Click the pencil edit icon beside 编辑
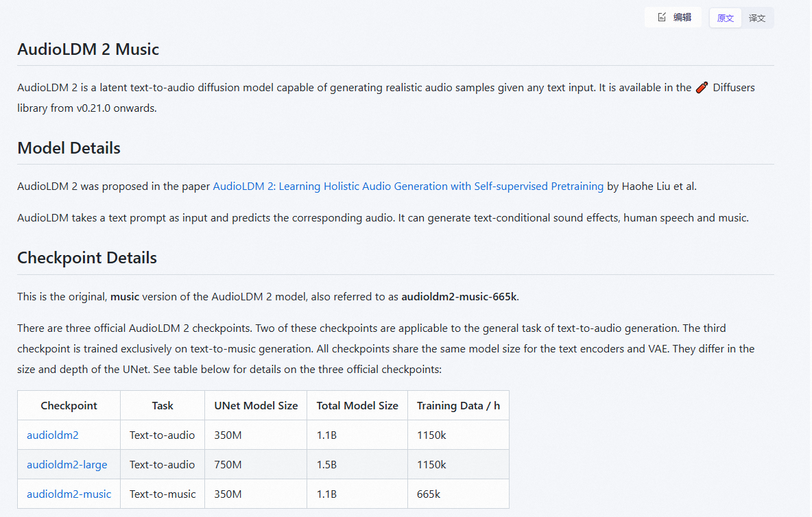Viewport: 812px width, 517px height. tap(662, 18)
